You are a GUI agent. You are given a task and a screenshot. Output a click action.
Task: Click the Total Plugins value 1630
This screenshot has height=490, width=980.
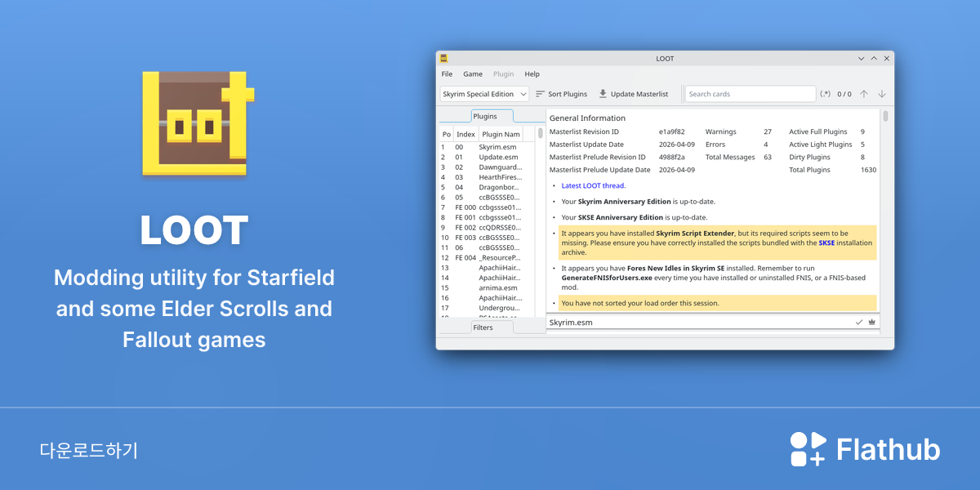[868, 170]
